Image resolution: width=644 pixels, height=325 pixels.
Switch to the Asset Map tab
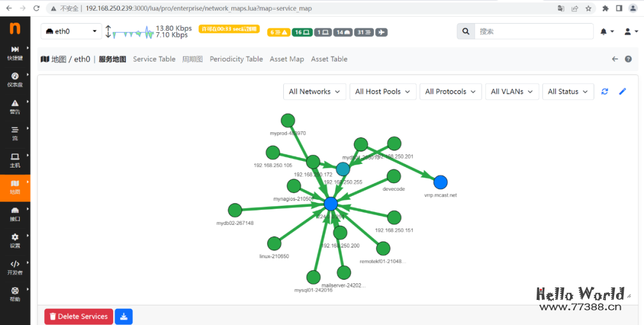coord(287,59)
